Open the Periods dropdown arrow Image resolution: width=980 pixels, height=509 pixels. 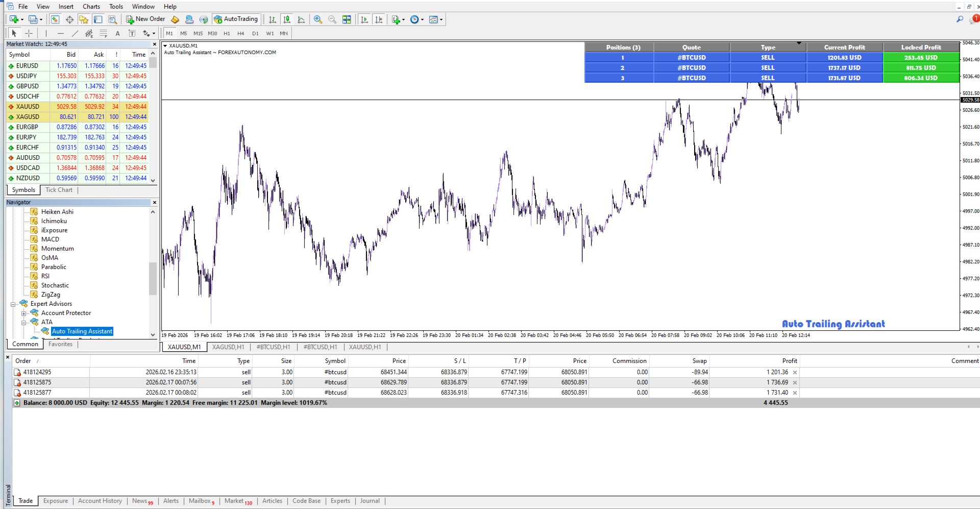pos(422,20)
